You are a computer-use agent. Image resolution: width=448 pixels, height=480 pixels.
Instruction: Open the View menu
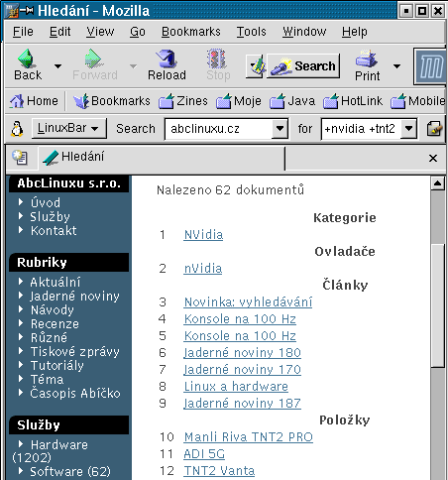point(100,32)
